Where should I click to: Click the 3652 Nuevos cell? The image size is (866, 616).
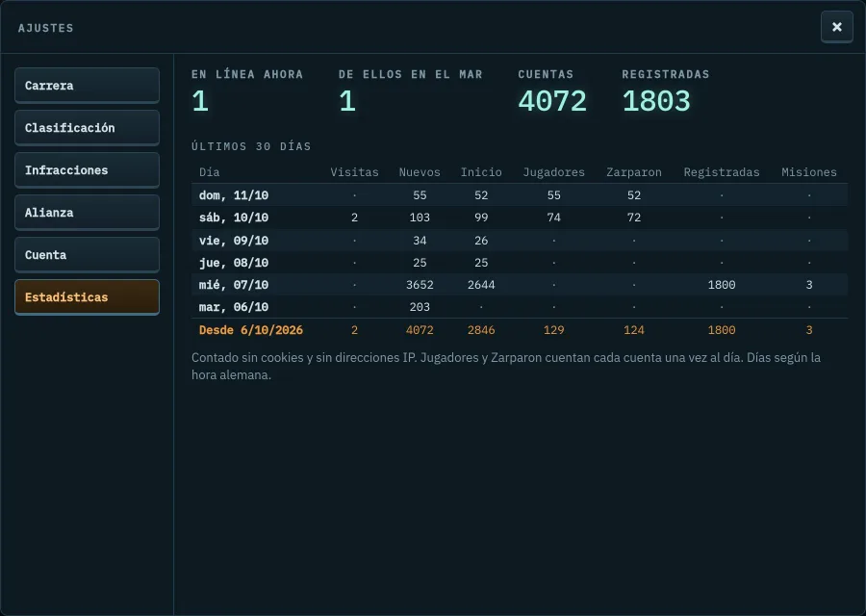[420, 285]
